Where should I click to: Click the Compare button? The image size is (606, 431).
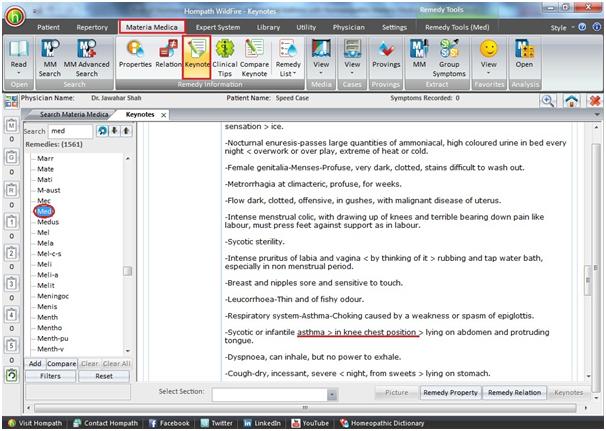coord(61,364)
